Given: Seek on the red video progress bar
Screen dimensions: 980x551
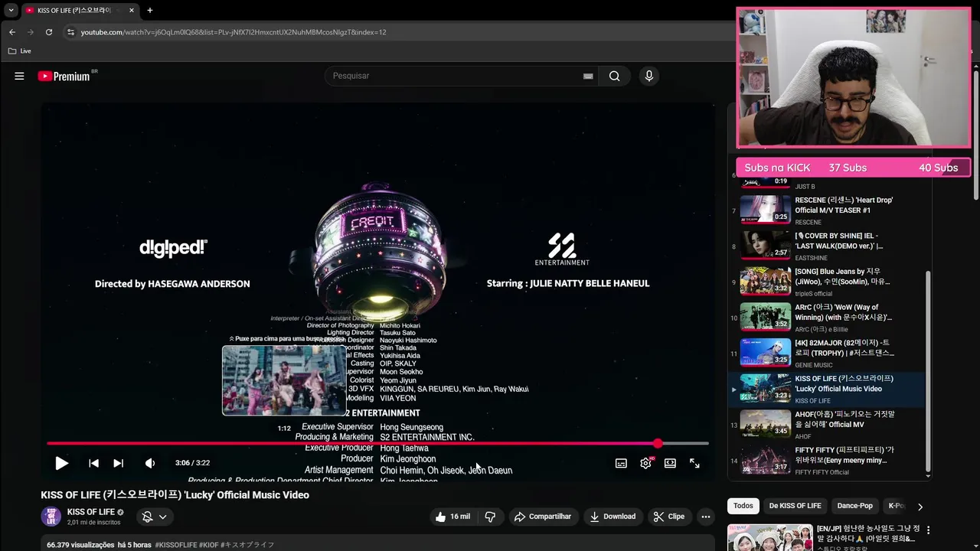Looking at the screenshot, I should coord(377,443).
